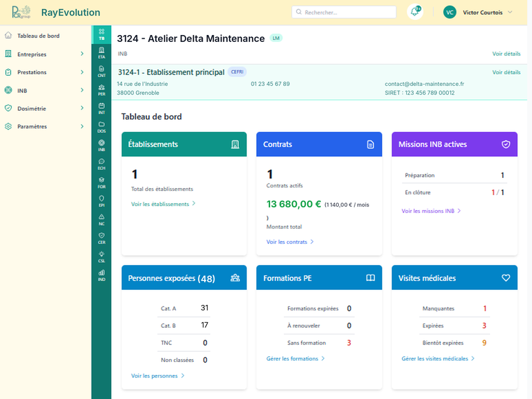Follow Voir les établissements link

(x=163, y=204)
